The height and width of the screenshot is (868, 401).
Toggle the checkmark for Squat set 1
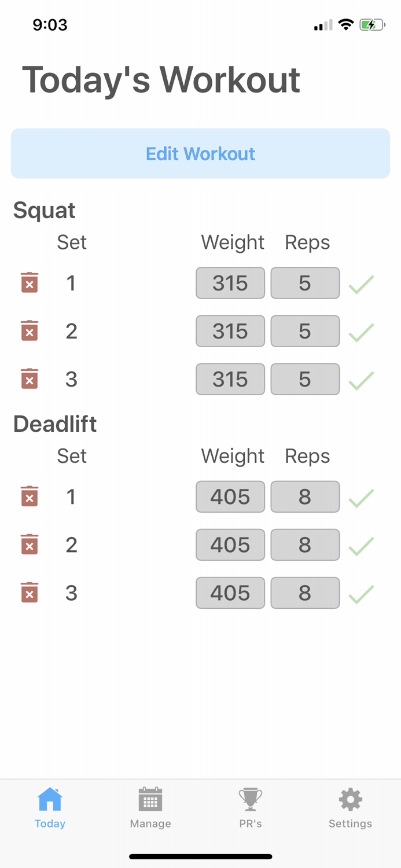[361, 284]
